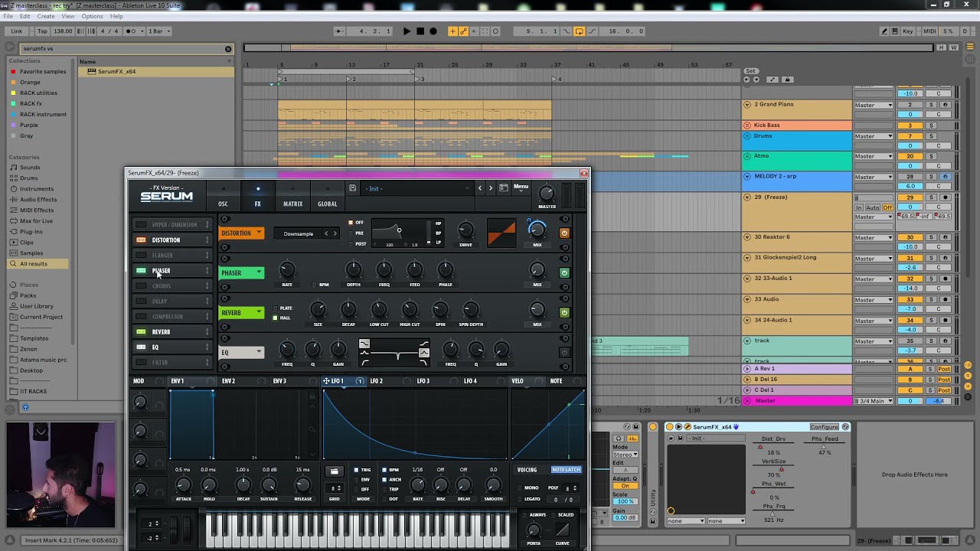Enable the Phaser BPM checkbox
The image size is (980, 551).
[313, 285]
